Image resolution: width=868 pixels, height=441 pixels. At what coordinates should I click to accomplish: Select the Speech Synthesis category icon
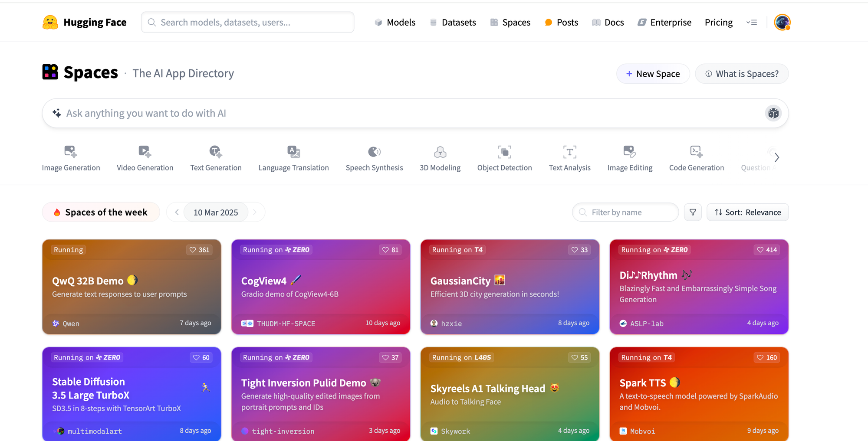pos(374,151)
